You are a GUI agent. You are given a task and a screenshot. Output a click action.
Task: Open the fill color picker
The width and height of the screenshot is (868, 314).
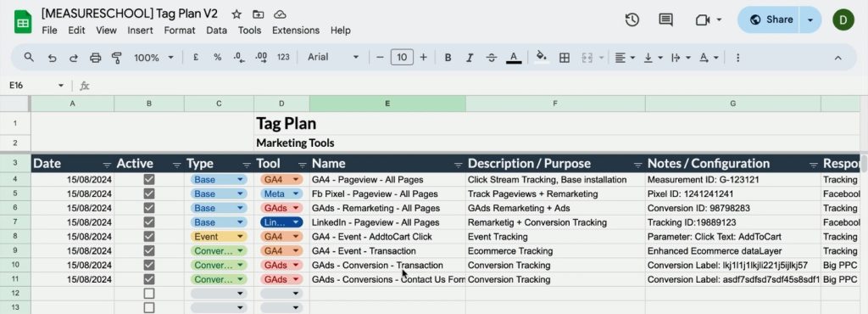pyautogui.click(x=542, y=58)
